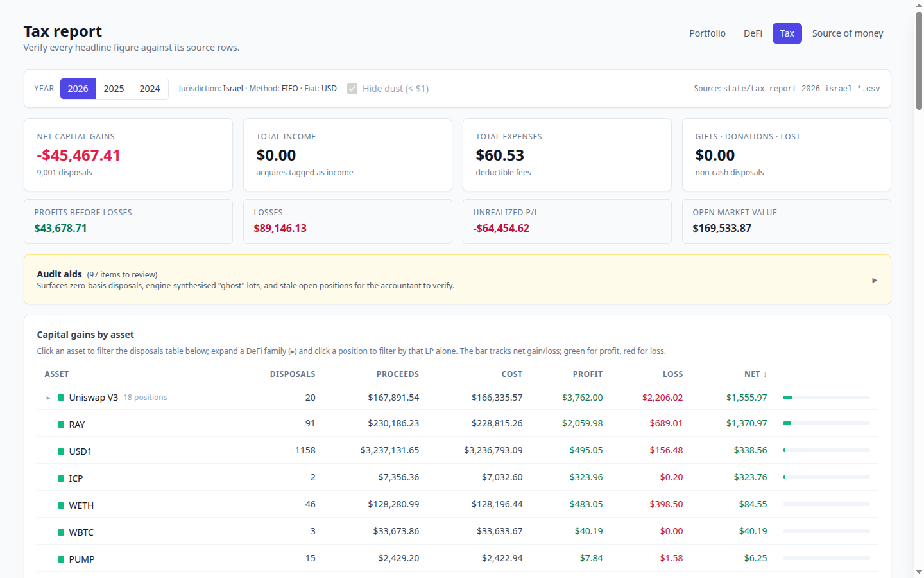This screenshot has height=578, width=924.
Task: Click the 97 items to review label
Action: tap(122, 275)
